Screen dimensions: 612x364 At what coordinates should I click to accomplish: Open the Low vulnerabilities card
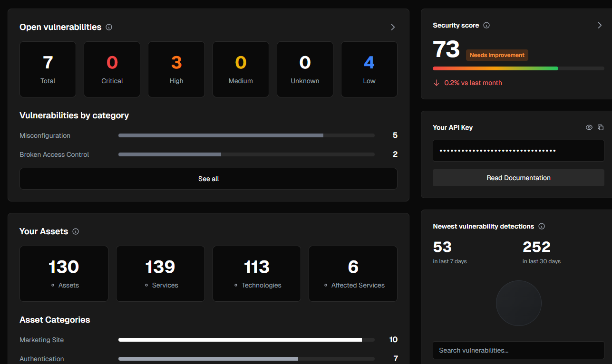[369, 69]
